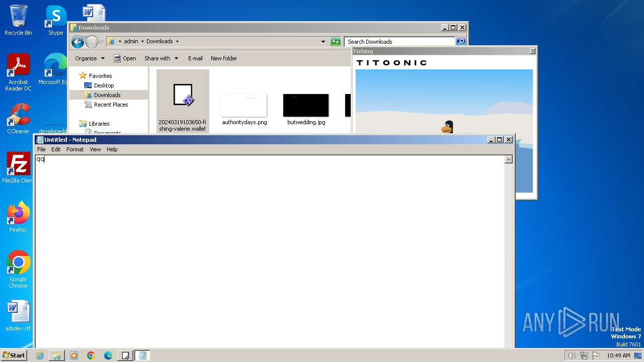This screenshot has height=362, width=644.
Task: Click the admin breadcrumb in address bar
Action: tap(131, 42)
